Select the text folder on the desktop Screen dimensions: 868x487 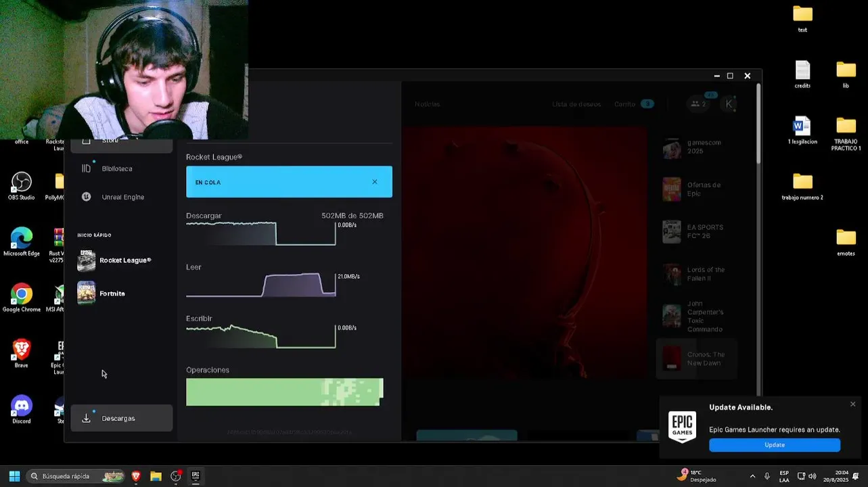(802, 19)
